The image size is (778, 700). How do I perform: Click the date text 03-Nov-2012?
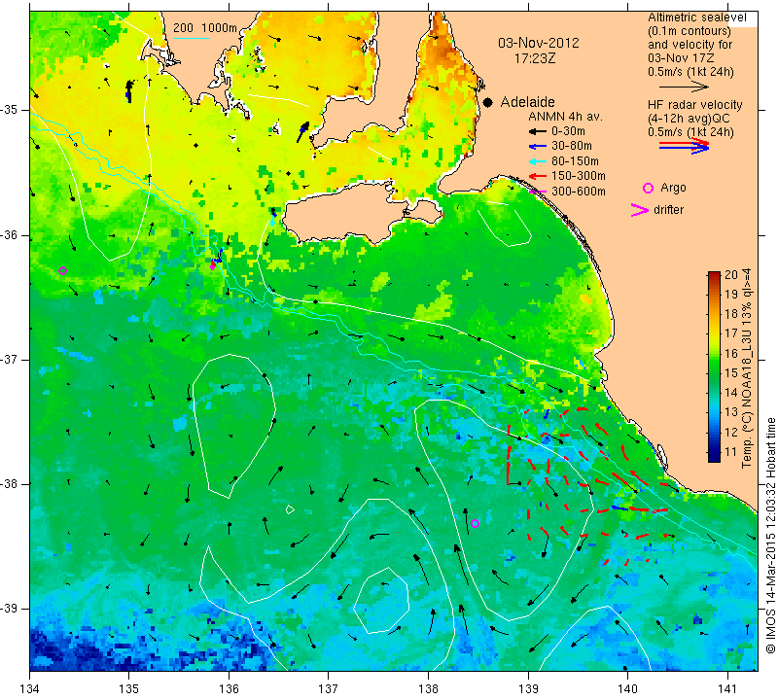(539, 43)
